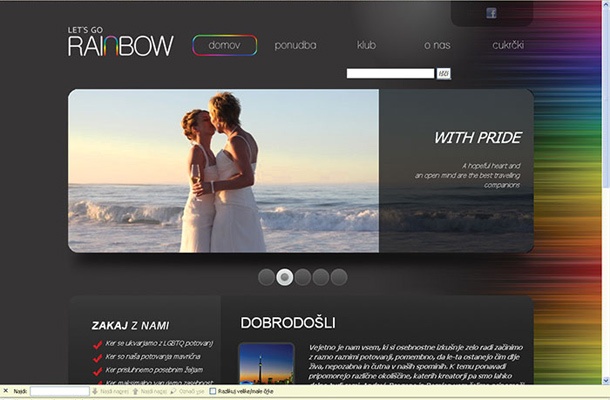
Task: Go to the klub page
Action: [366, 45]
